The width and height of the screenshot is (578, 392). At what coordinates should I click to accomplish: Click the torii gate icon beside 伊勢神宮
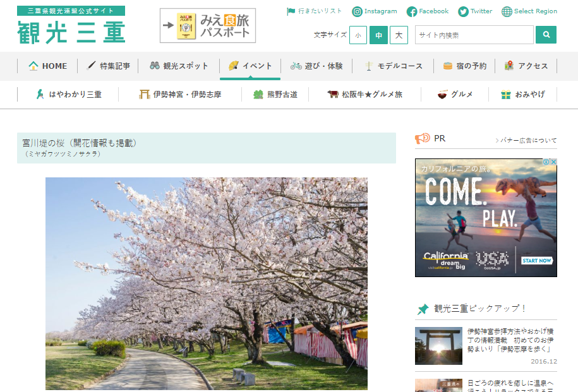click(144, 94)
